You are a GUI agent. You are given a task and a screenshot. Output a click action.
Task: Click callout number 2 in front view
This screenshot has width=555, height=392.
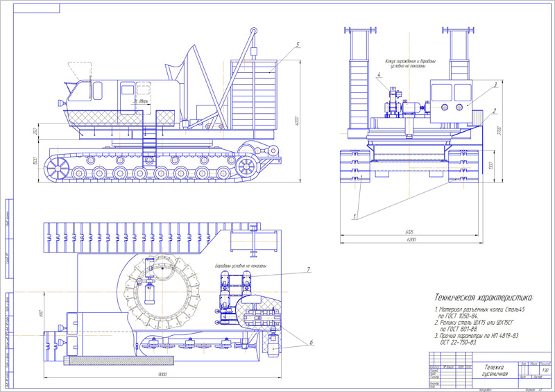(x=493, y=110)
